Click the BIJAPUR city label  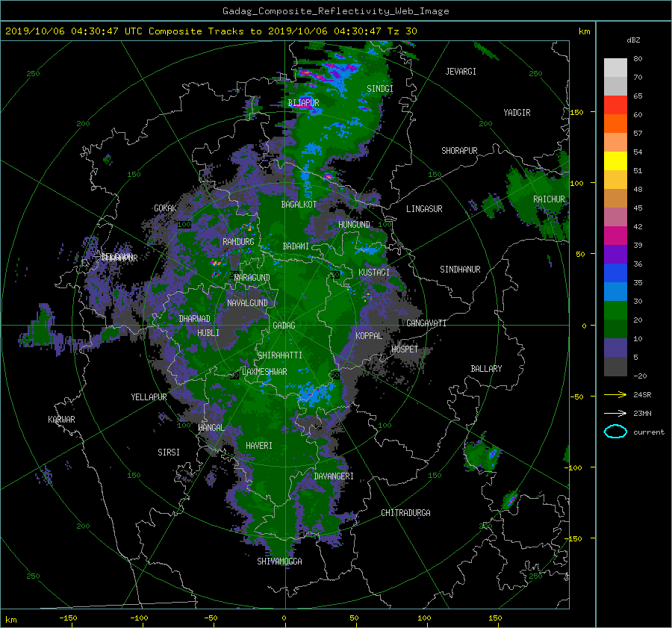303,103
